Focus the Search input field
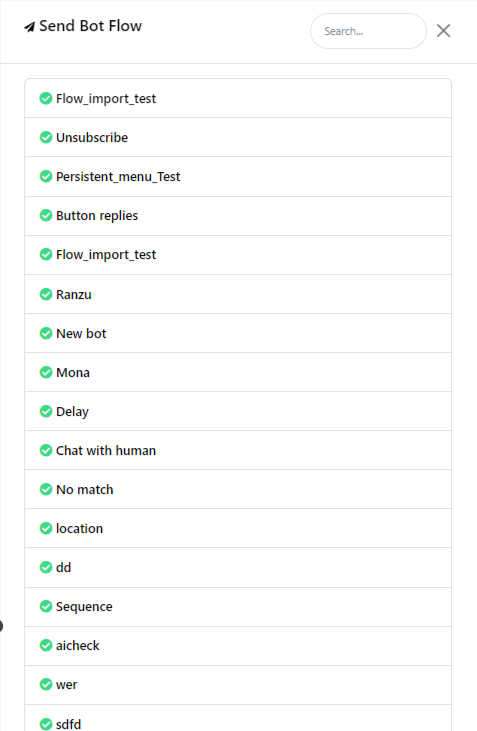 tap(368, 31)
